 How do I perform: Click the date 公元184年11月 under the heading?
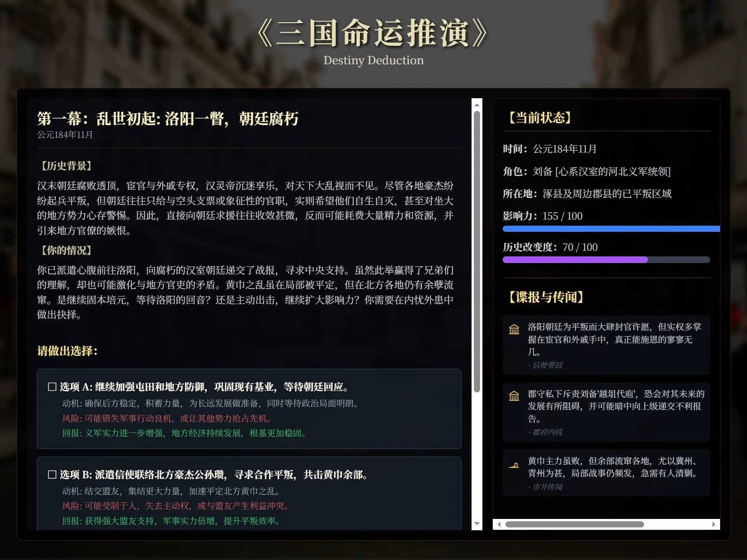click(x=65, y=135)
